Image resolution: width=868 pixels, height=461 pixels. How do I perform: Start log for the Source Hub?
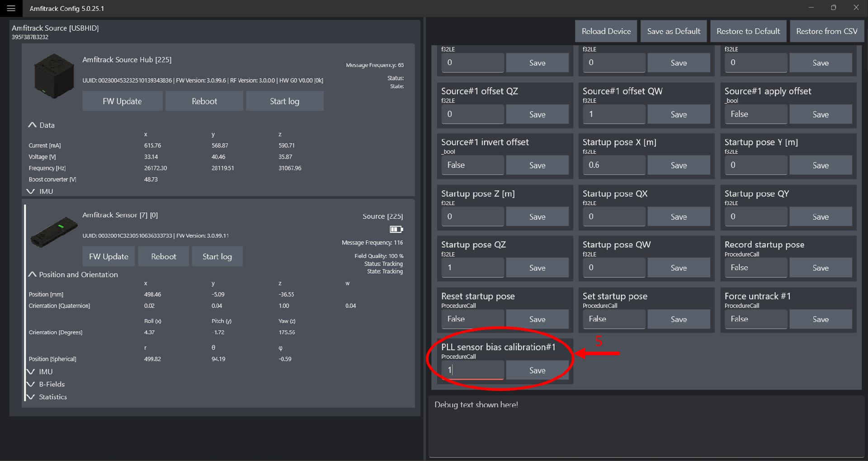(x=284, y=101)
